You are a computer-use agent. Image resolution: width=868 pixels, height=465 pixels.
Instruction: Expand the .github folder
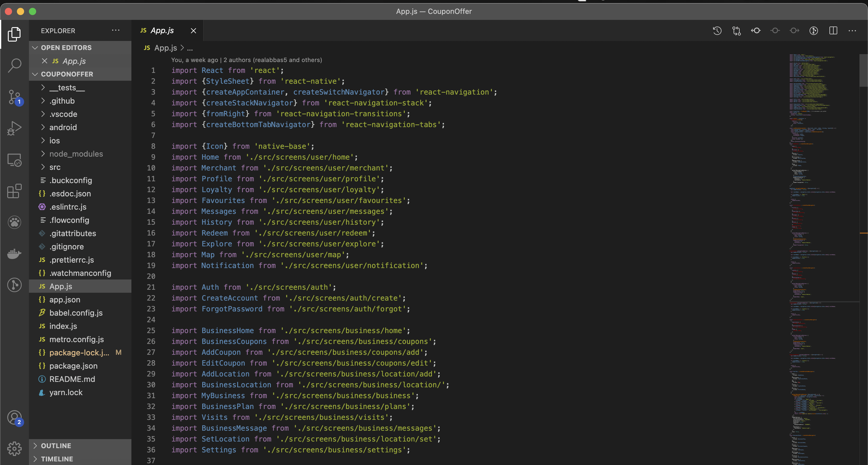click(x=80, y=101)
